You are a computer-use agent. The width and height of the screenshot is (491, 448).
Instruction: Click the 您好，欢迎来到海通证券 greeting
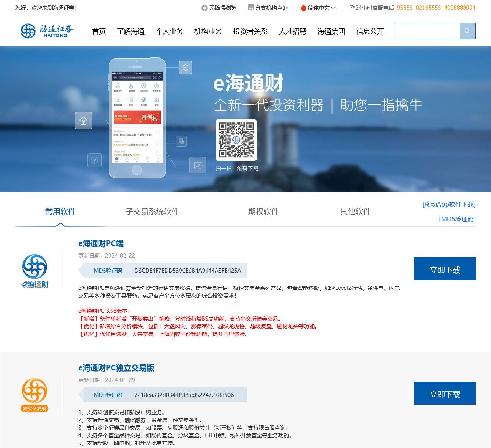click(x=46, y=8)
